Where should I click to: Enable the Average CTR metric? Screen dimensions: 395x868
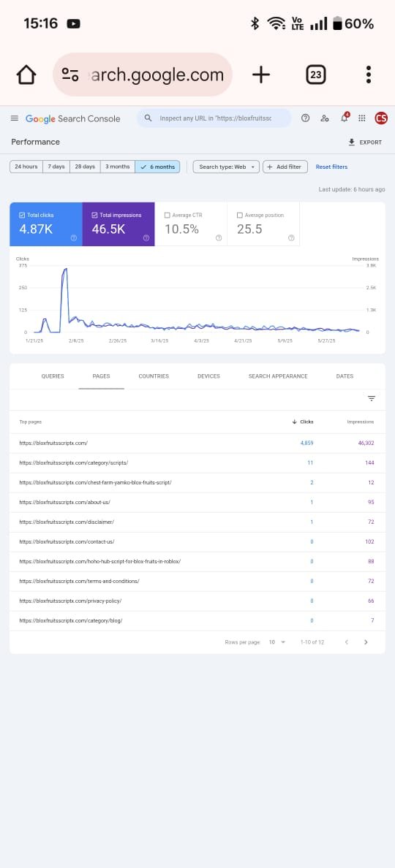[168, 216]
